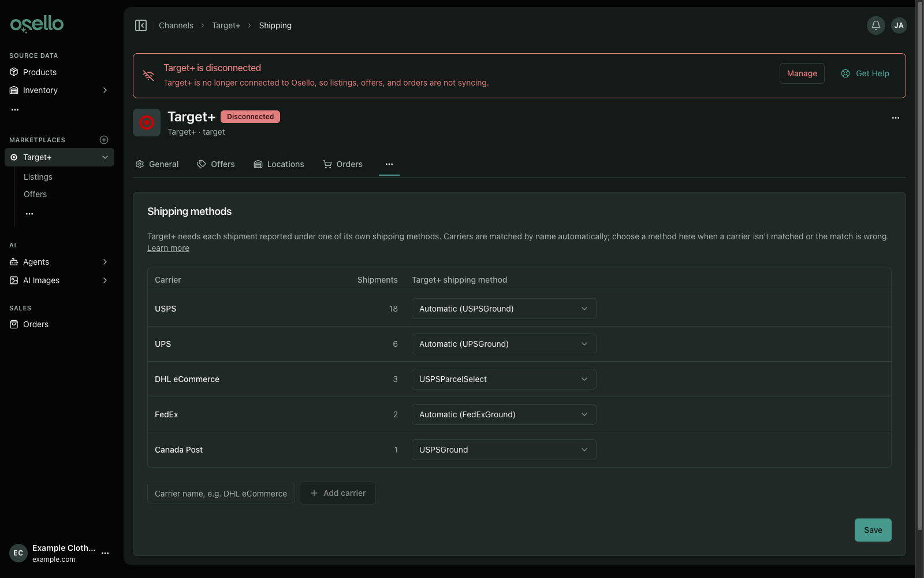Expand the Agents chevron
This screenshot has height=578, width=924.
point(105,262)
